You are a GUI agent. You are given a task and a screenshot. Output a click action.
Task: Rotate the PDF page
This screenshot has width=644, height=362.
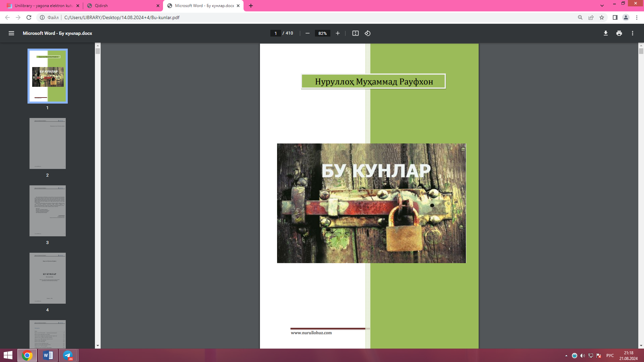pyautogui.click(x=367, y=33)
